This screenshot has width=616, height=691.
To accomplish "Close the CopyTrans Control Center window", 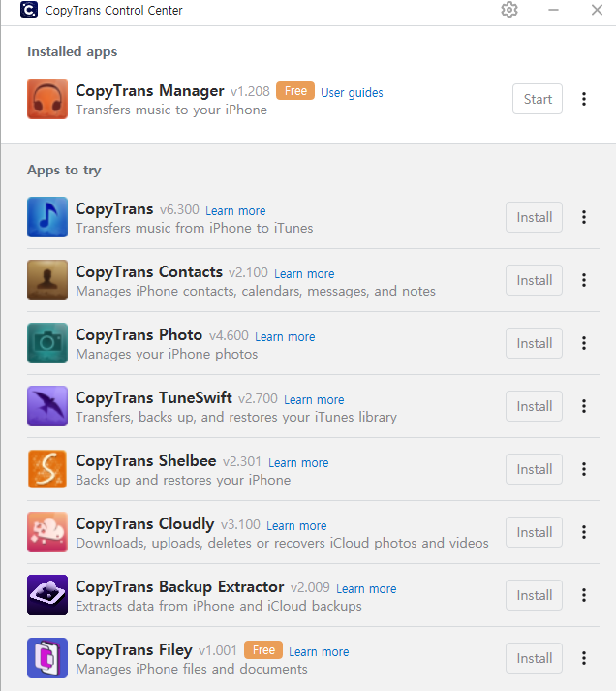I will [x=597, y=10].
